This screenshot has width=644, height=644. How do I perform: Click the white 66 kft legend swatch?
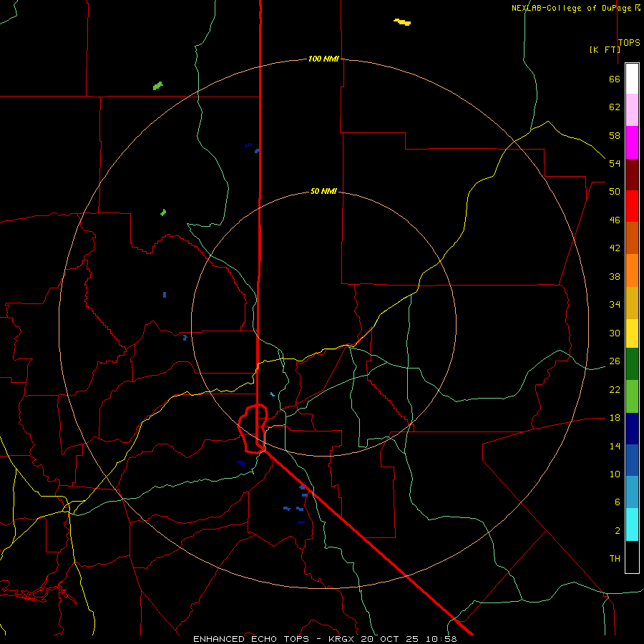point(632,79)
